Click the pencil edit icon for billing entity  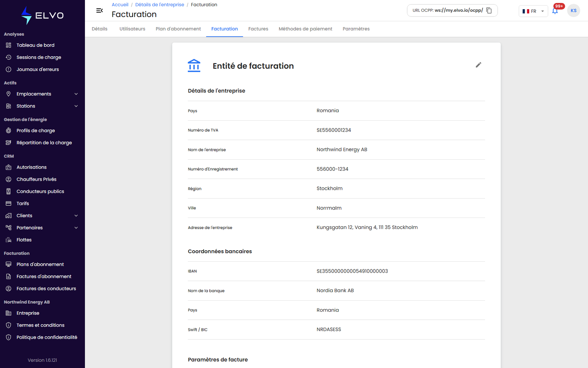pos(478,65)
